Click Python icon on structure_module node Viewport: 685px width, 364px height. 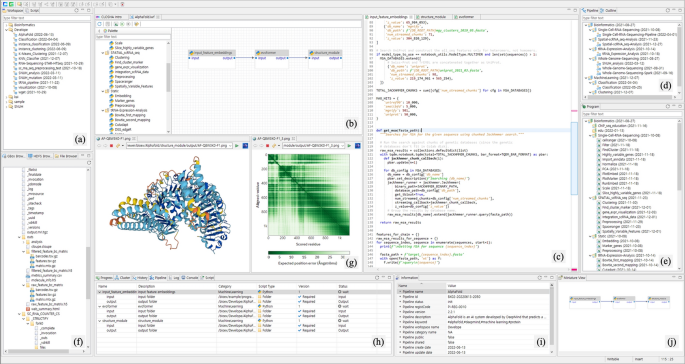311,53
